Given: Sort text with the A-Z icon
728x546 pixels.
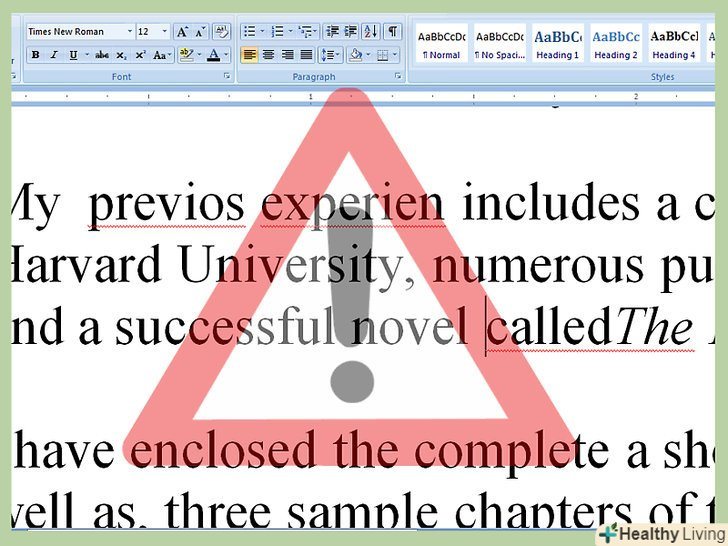Looking at the screenshot, I should point(370,32).
